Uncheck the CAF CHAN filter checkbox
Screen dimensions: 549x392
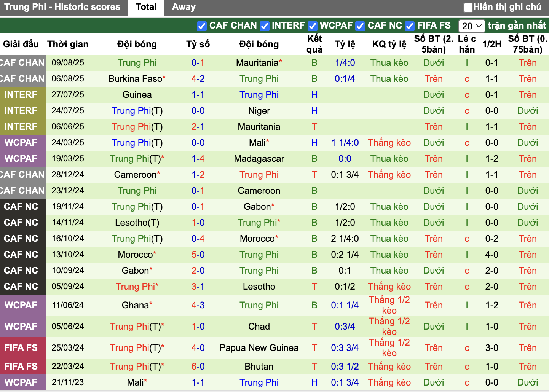click(x=202, y=26)
